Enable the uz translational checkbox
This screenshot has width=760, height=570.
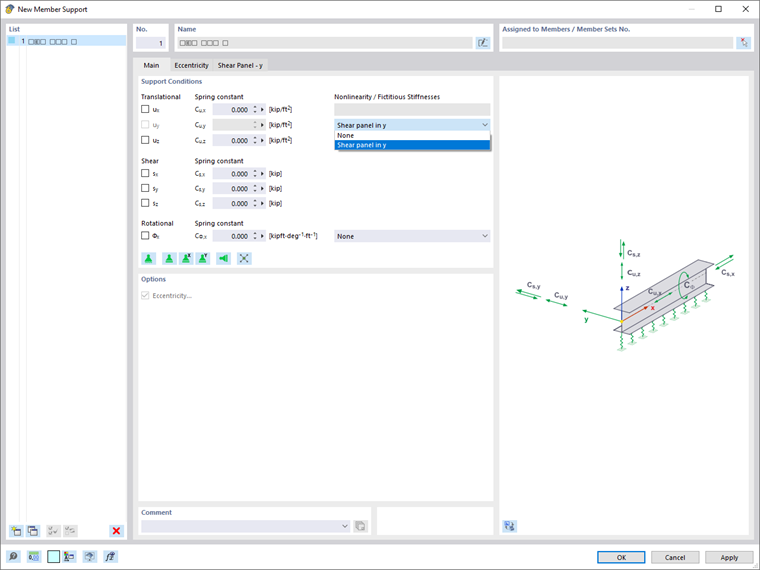click(x=145, y=140)
